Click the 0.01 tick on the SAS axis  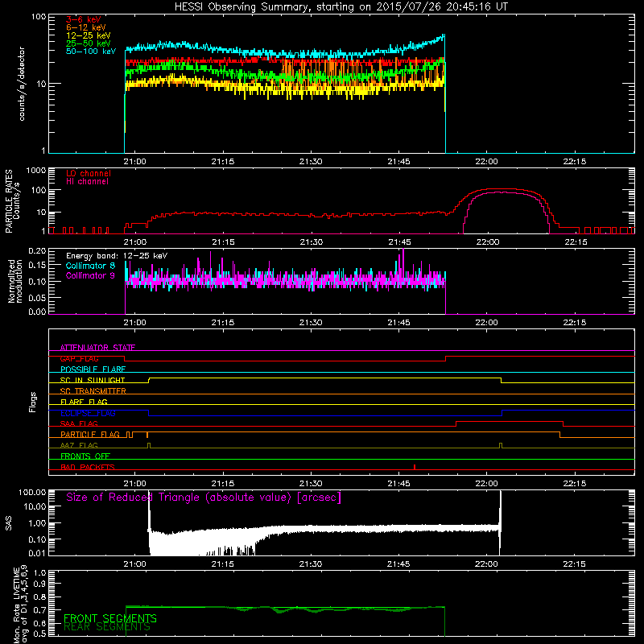point(37,553)
